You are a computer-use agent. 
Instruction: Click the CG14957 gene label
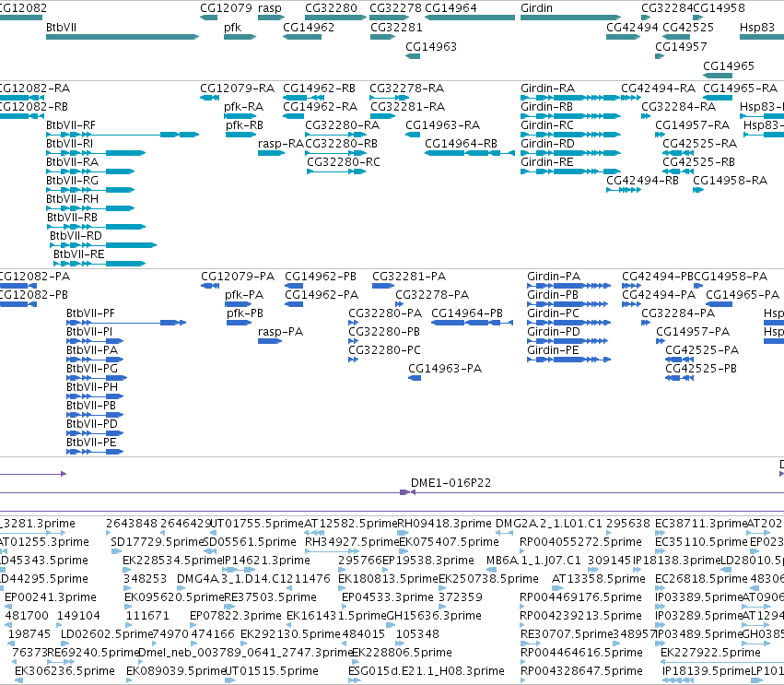click(x=681, y=46)
